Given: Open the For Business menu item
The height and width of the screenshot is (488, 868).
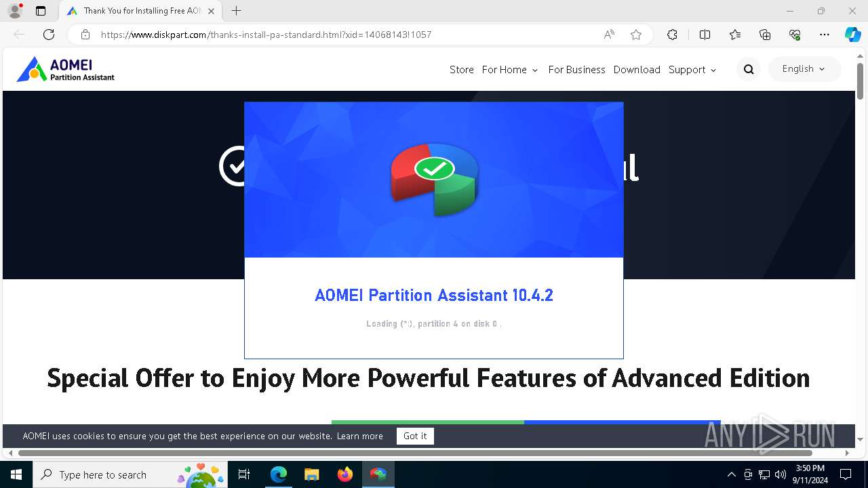Looking at the screenshot, I should coord(576,70).
